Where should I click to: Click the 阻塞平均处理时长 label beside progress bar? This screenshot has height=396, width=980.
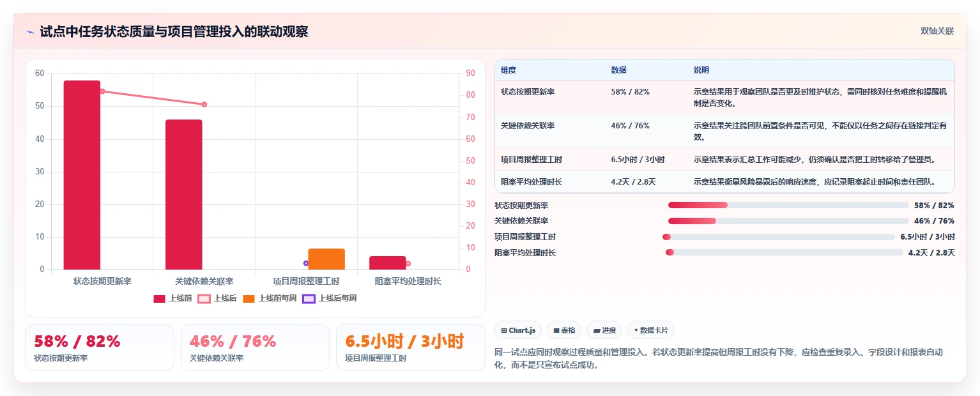[525, 253]
